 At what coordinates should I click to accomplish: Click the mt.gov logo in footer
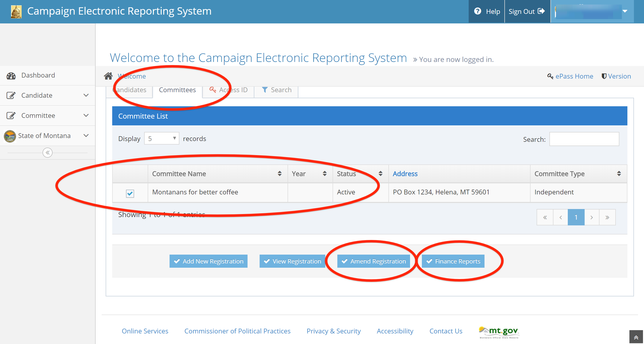coord(499,332)
